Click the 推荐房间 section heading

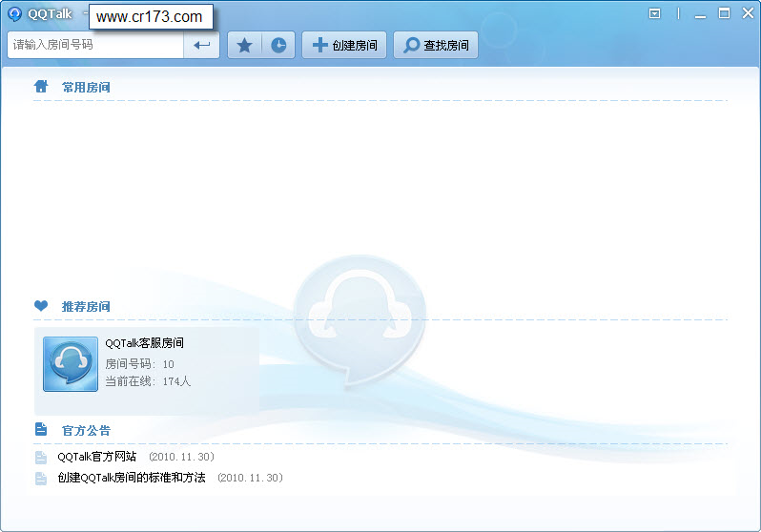point(86,306)
